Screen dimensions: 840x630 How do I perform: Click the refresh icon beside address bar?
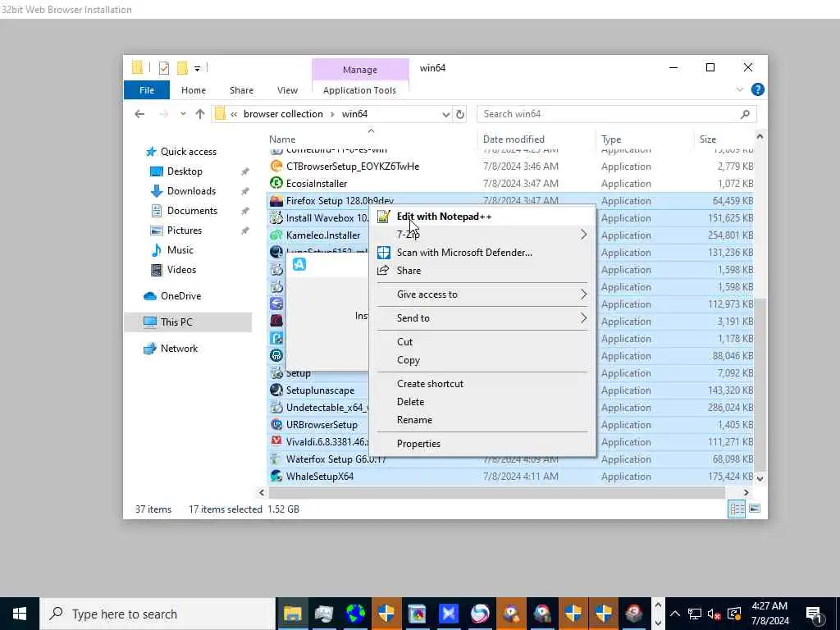459,114
